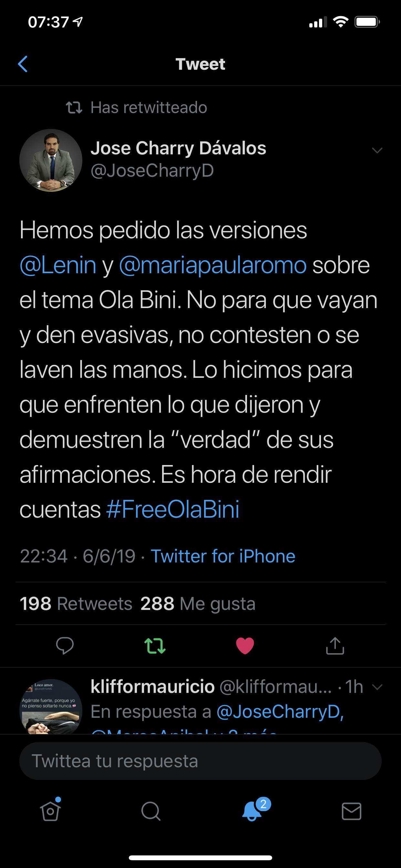Tap Jose Charry Dávalos profile picture
The width and height of the screenshot is (401, 868).
click(x=51, y=160)
